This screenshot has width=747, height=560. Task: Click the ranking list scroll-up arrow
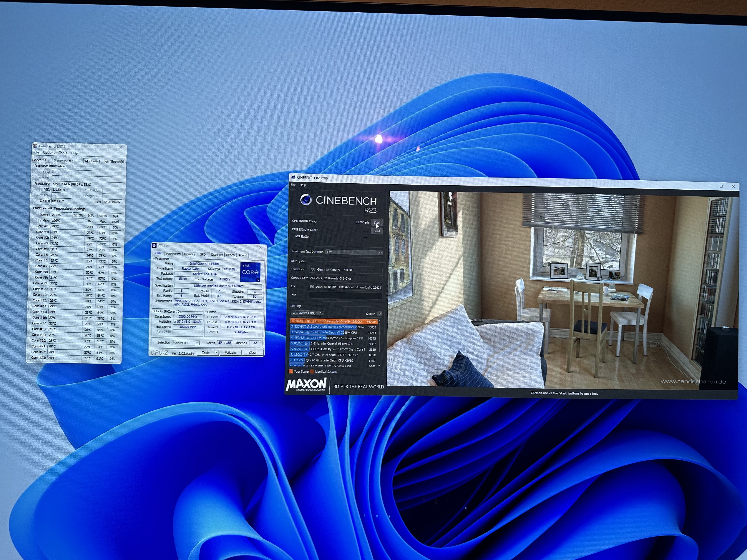pyautogui.click(x=380, y=321)
